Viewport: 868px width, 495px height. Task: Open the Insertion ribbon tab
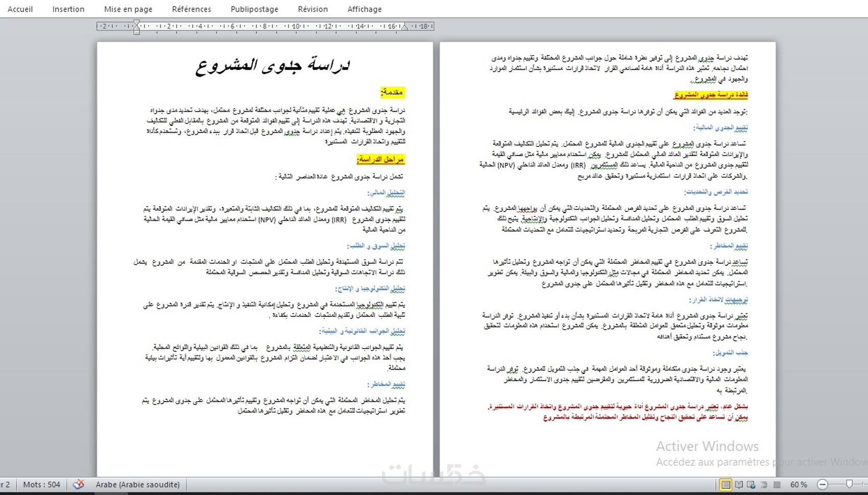point(68,9)
